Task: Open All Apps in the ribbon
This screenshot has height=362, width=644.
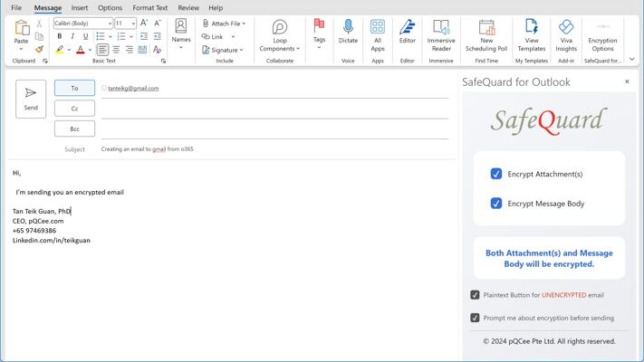Action: tap(378, 33)
